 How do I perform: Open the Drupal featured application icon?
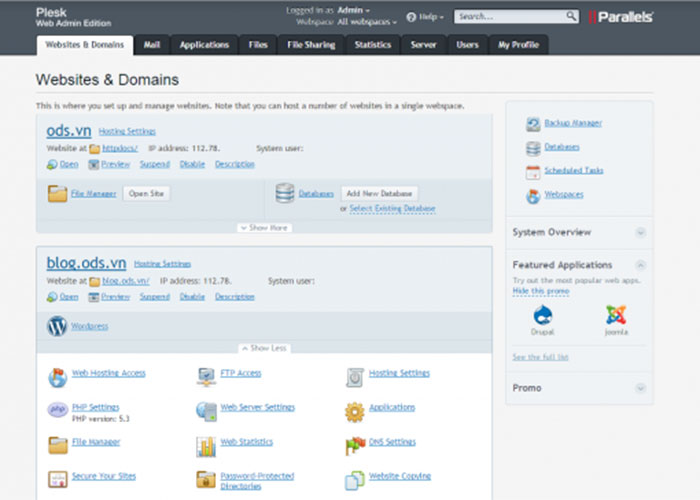544,315
